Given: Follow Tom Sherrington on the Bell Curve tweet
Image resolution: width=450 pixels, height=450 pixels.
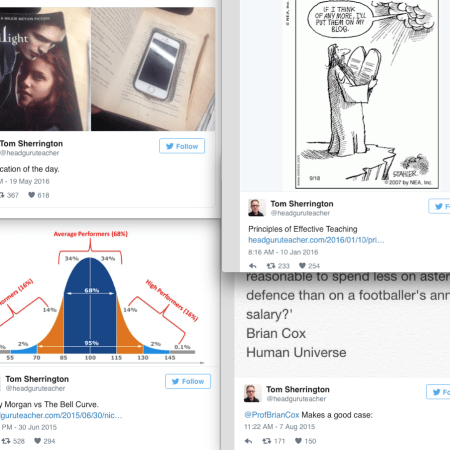Looking at the screenshot, I should 188,381.
